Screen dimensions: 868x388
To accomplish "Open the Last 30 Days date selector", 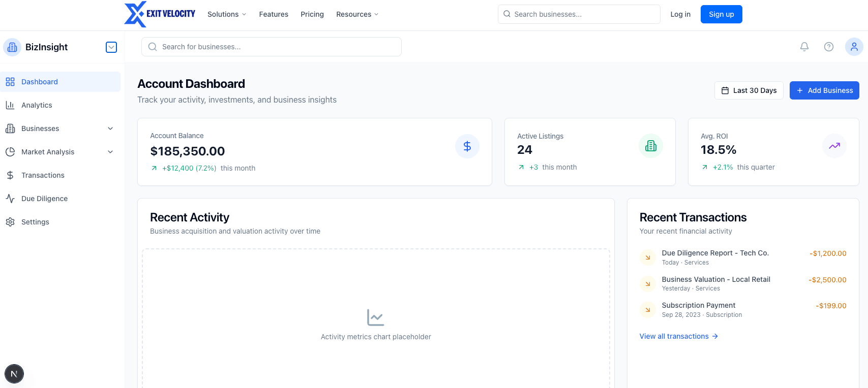I will 749,90.
